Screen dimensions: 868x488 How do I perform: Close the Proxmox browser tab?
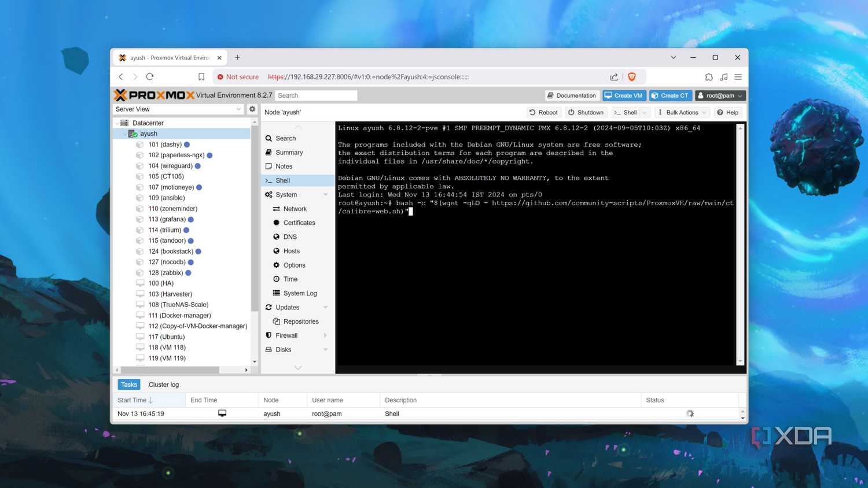[219, 58]
